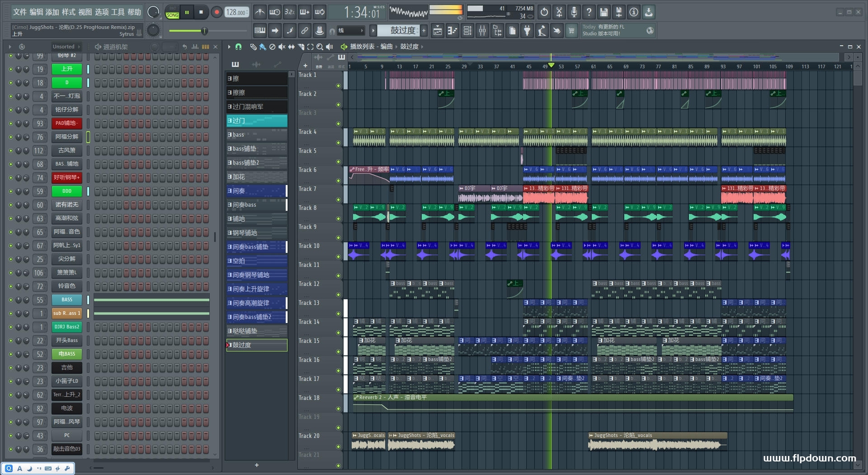Open the channel rack icon
868x475 pixels.
tap(467, 31)
